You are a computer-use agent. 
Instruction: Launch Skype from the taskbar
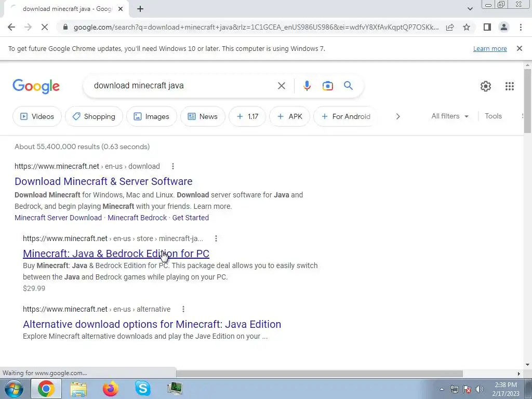[143, 389]
